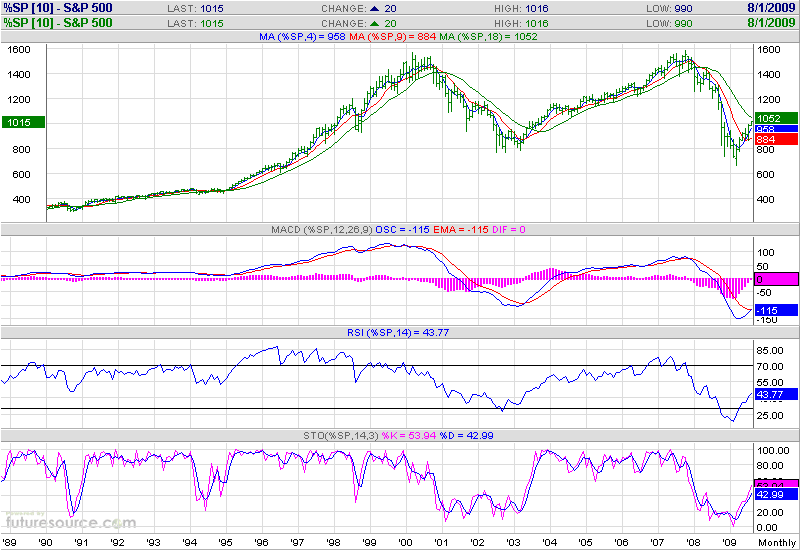Click the red 884 moving-average value box
800x550 pixels.
pyautogui.click(x=776, y=139)
